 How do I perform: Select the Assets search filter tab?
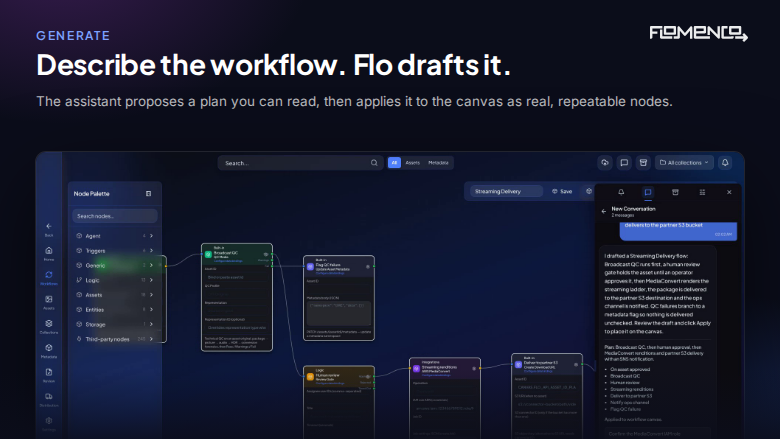[412, 163]
